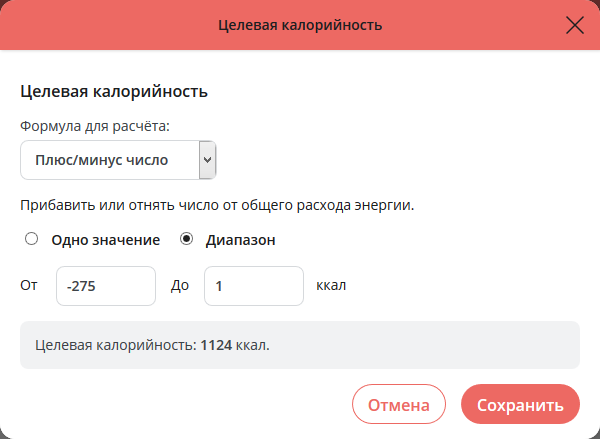
Task: Close the dialog with the X icon
Action: point(575,25)
